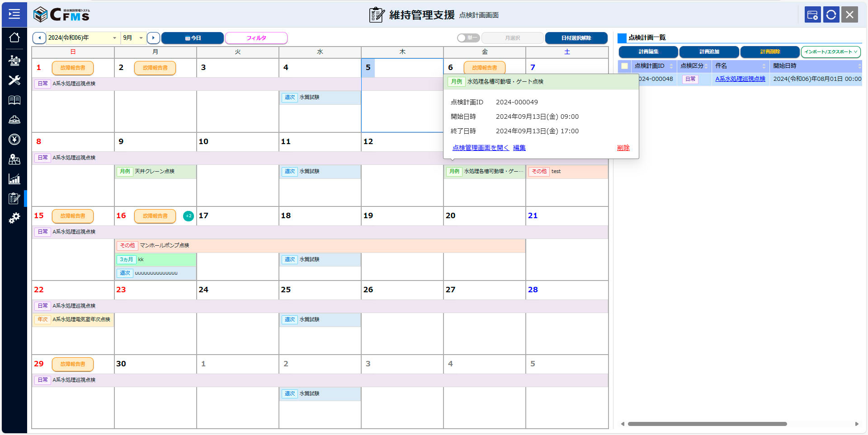Open the map location icon in sidebar
This screenshot has height=435, width=868.
pyautogui.click(x=14, y=159)
